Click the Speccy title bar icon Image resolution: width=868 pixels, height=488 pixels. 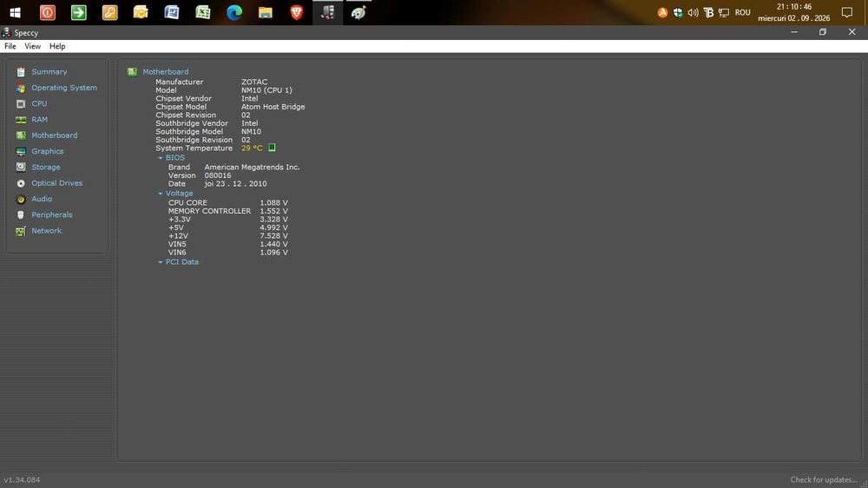point(6,33)
